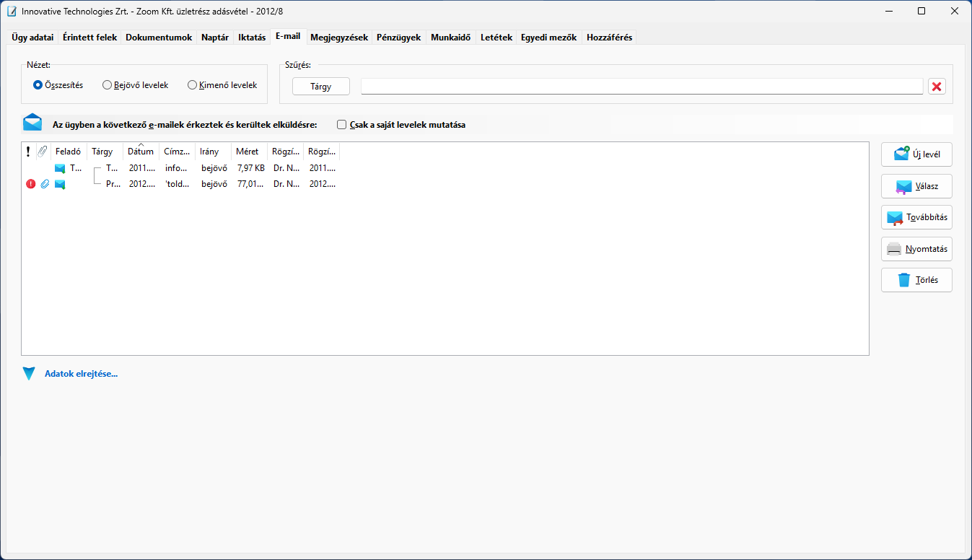Screen dimensions: 972x560
Task: Click the filter text input field
Action: click(x=642, y=87)
